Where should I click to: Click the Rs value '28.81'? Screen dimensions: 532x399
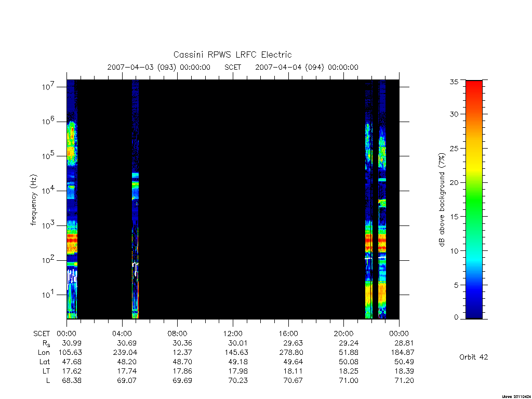[x=404, y=343]
